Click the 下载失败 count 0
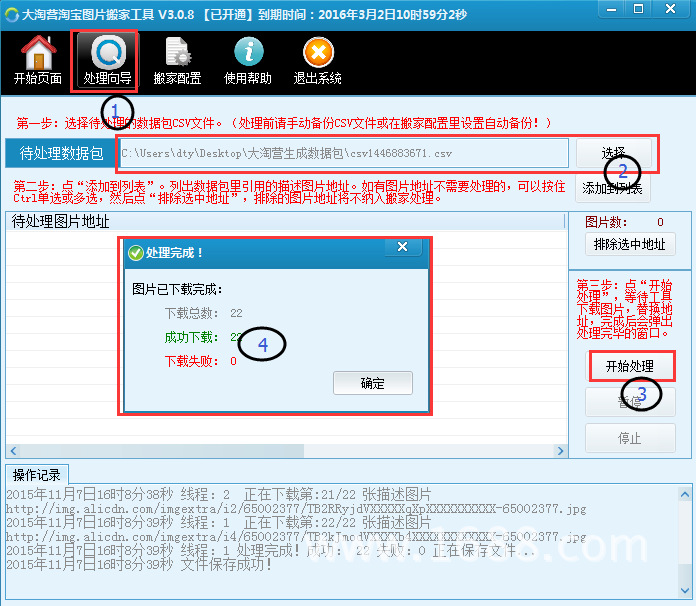 coord(233,361)
